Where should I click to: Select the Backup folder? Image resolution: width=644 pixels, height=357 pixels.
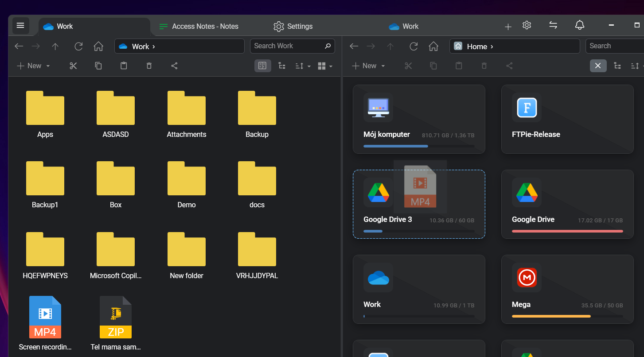[257, 114]
